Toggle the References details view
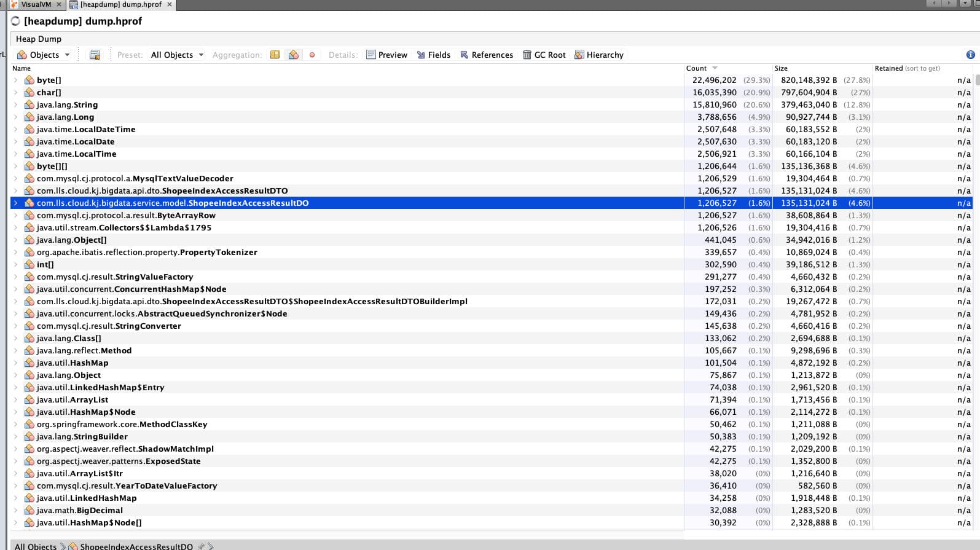 pos(486,55)
